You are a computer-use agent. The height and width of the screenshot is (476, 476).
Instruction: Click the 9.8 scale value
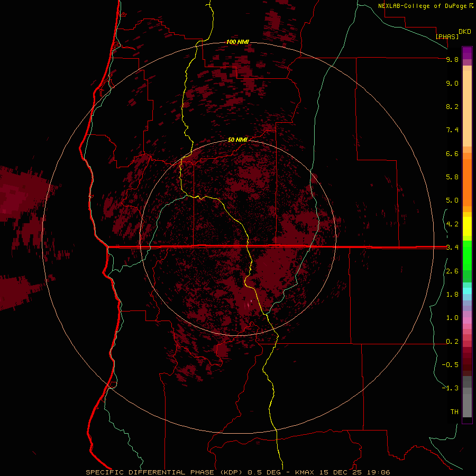pyautogui.click(x=452, y=59)
